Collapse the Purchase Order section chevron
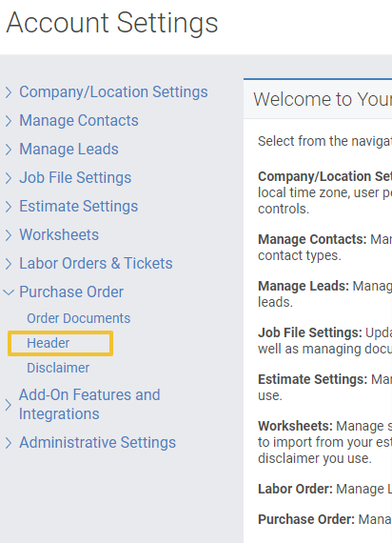Image resolution: width=392 pixels, height=543 pixels. click(x=9, y=292)
